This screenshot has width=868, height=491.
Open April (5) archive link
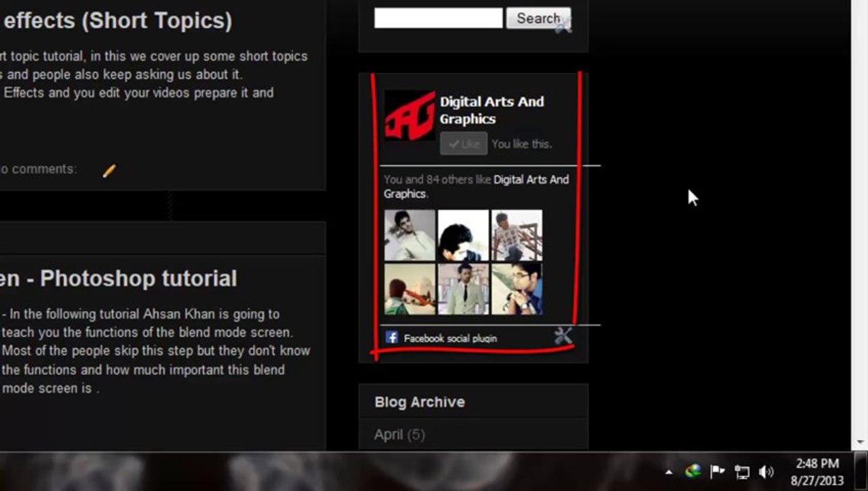399,434
